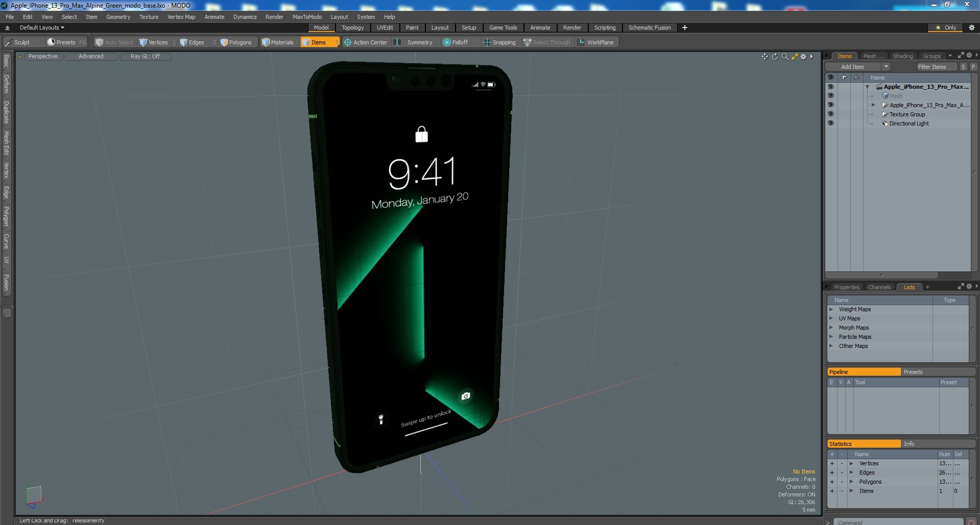Collapse the Apple_iPhone_13_Pro_Max scene tree

click(868, 87)
